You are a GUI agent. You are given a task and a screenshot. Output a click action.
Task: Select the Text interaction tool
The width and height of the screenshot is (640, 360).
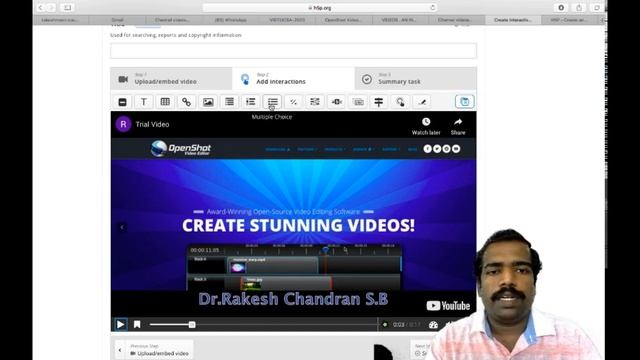click(144, 102)
